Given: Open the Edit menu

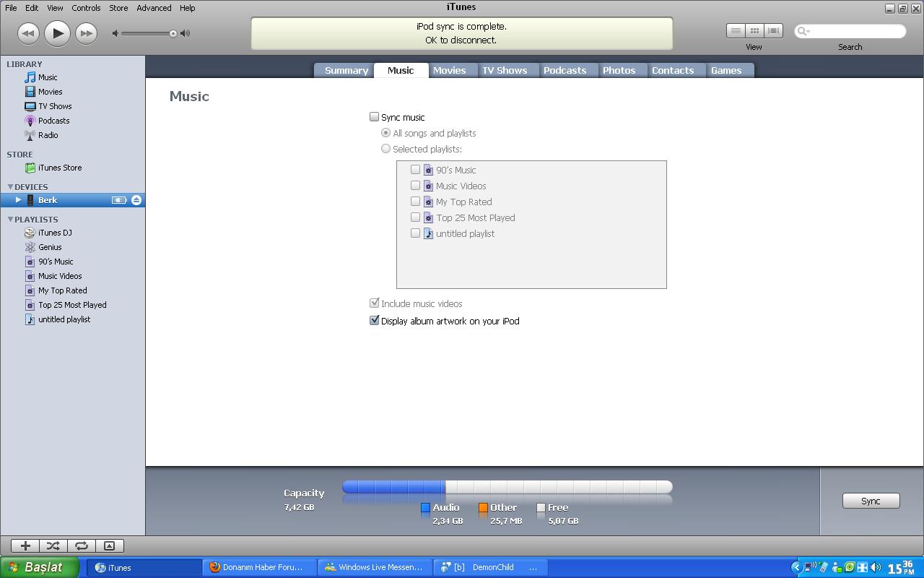Looking at the screenshot, I should pos(32,8).
